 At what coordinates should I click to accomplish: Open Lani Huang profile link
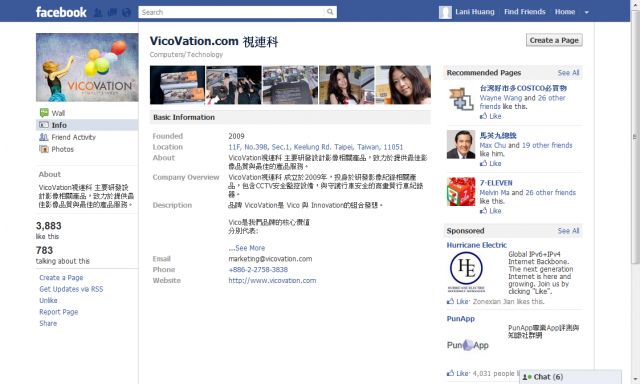point(475,12)
